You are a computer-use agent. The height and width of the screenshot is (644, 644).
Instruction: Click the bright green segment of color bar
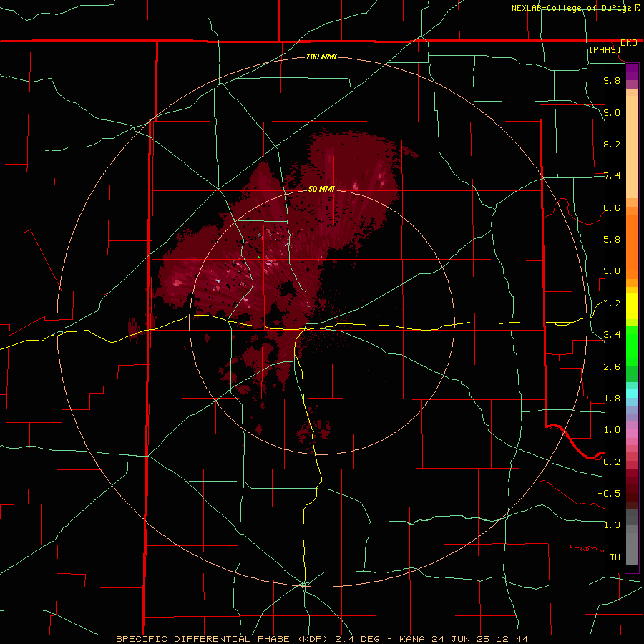click(x=632, y=346)
